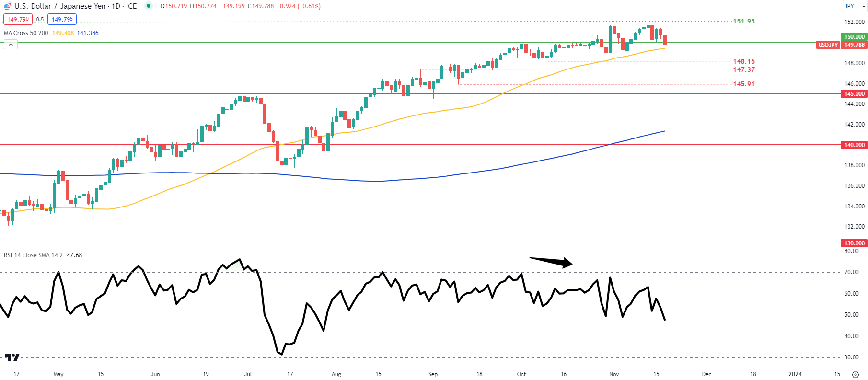
Task: Click the red 140.000 level label
Action: tap(854, 145)
